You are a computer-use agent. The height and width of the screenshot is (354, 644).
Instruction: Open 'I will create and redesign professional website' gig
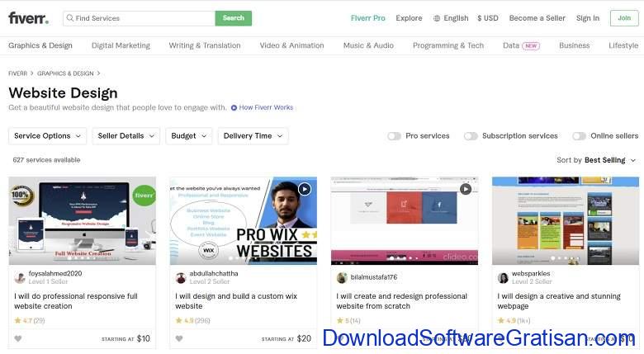pos(402,301)
